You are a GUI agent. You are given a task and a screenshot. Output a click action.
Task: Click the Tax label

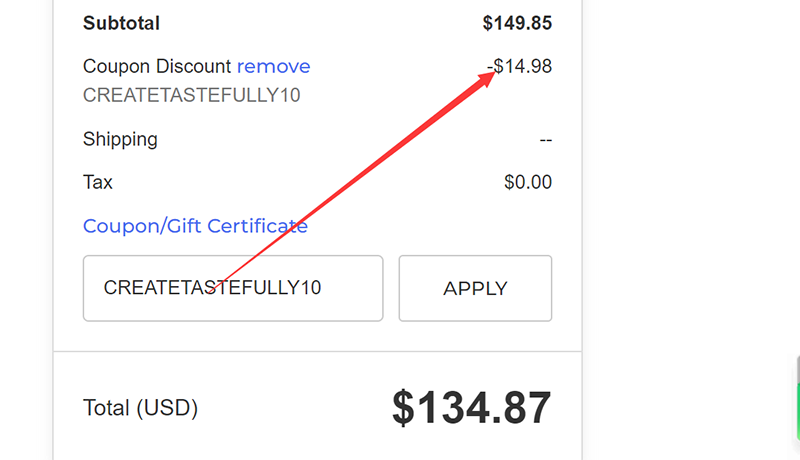(x=98, y=182)
